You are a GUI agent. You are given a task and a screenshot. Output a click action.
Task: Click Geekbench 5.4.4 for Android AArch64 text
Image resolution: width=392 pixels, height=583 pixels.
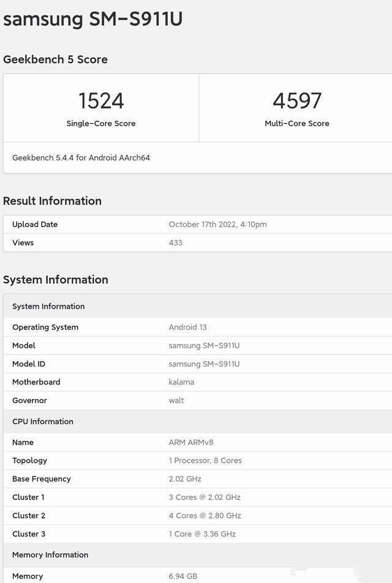click(81, 158)
